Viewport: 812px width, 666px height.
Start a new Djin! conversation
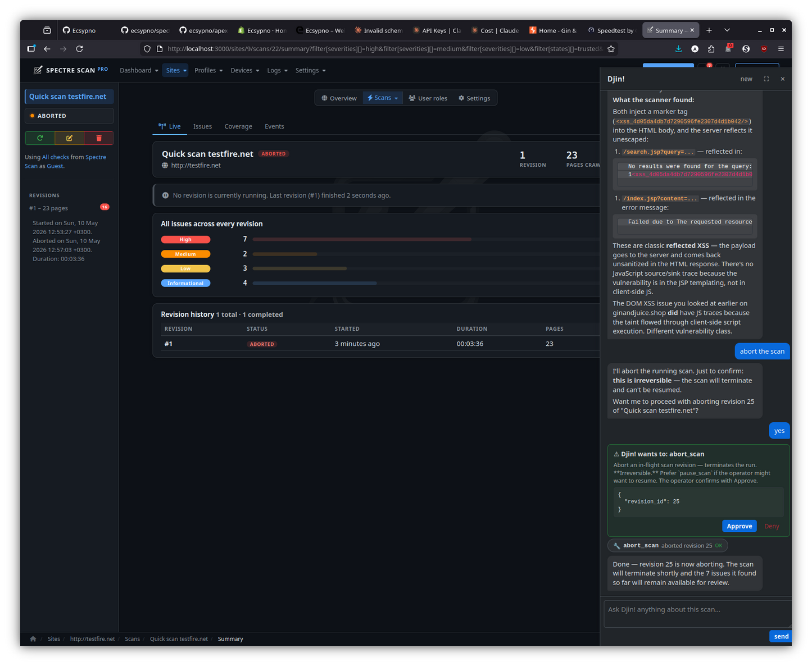click(x=746, y=79)
